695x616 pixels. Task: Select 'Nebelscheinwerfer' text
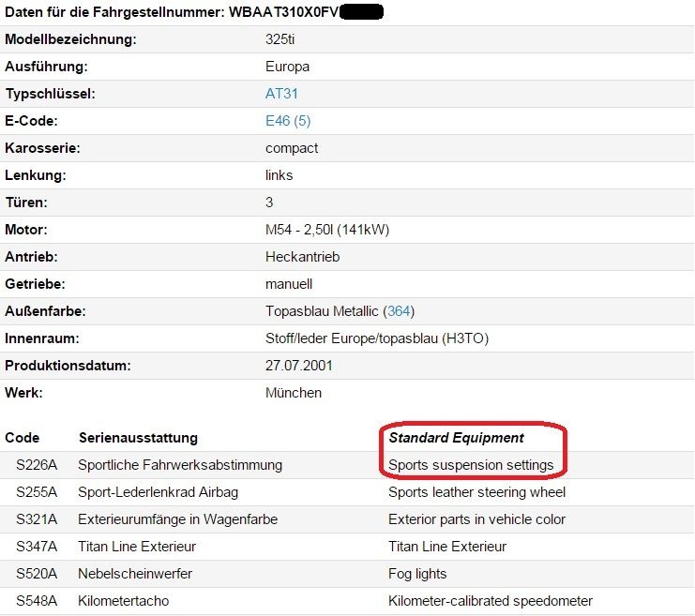(135, 574)
